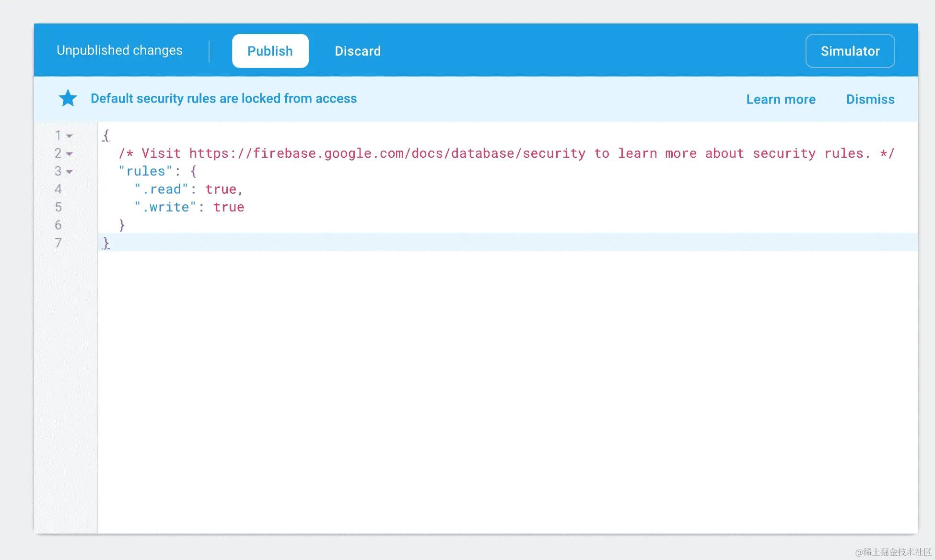Click the Unpublished changes label
This screenshot has width=935, height=560.
point(119,50)
